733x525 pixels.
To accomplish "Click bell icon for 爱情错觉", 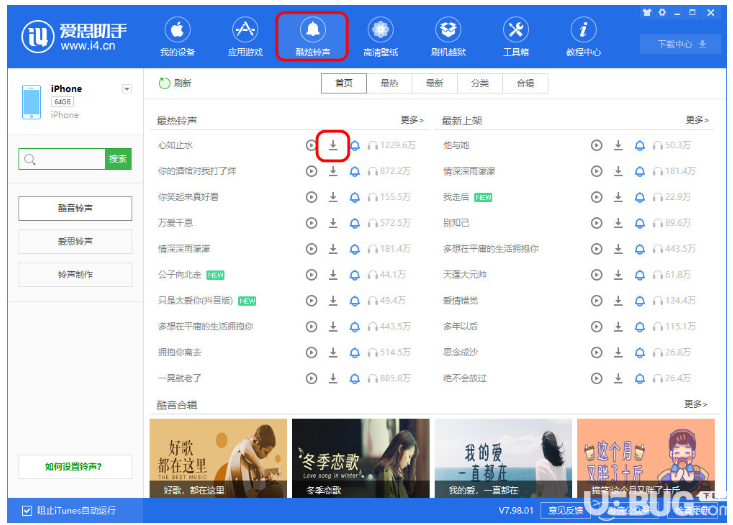I will [x=640, y=301].
